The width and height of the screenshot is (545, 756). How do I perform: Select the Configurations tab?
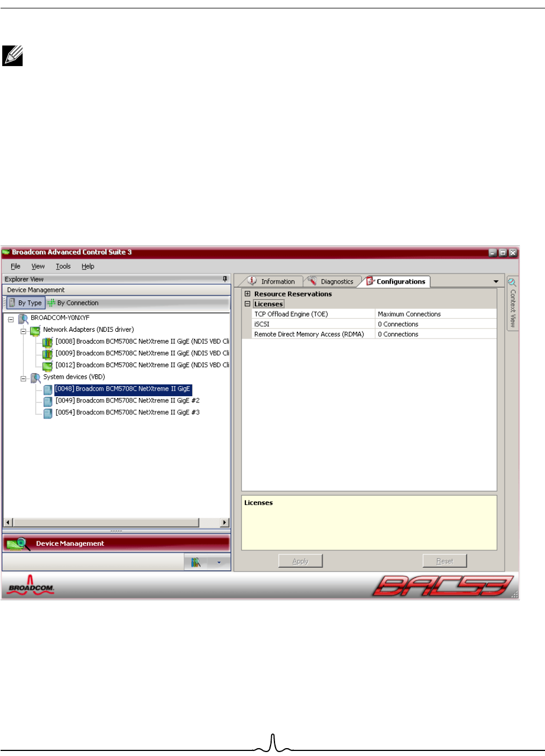point(396,281)
